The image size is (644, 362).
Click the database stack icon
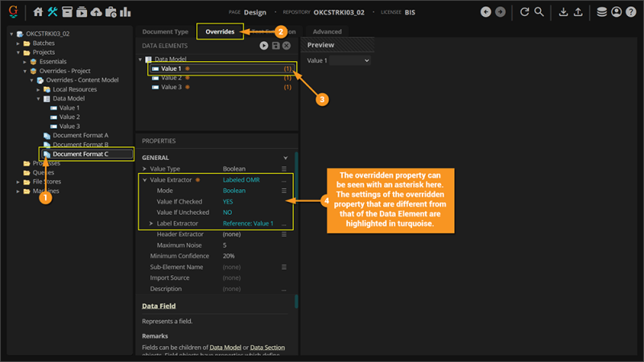click(602, 12)
